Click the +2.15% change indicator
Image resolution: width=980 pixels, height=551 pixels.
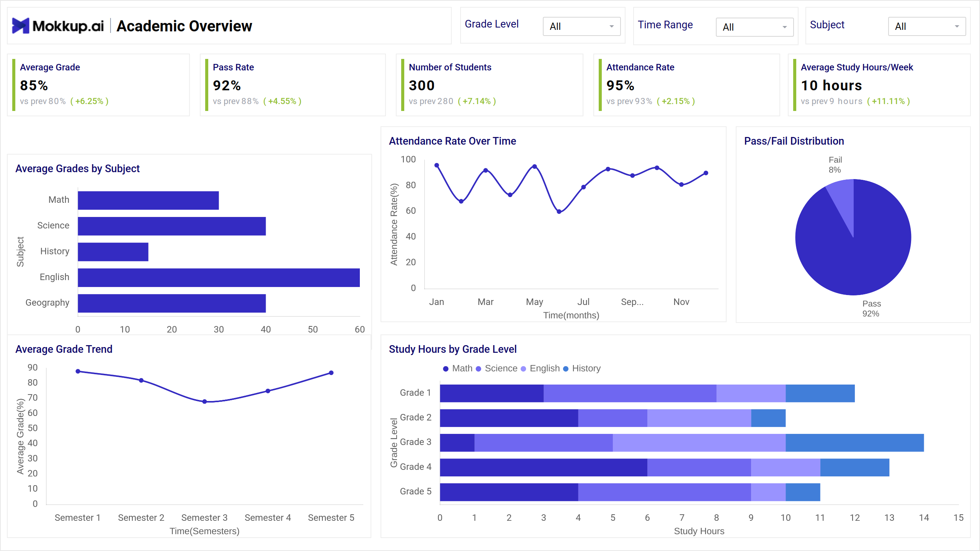click(x=676, y=101)
